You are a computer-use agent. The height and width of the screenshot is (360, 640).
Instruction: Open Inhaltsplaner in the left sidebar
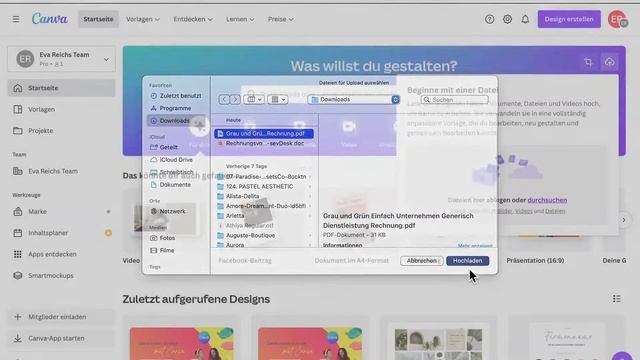click(x=61, y=233)
